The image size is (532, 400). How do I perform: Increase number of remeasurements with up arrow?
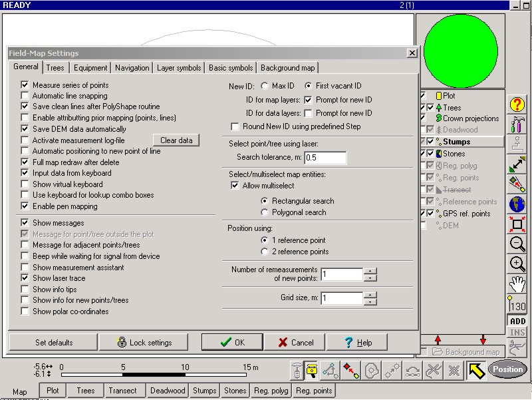click(x=370, y=271)
